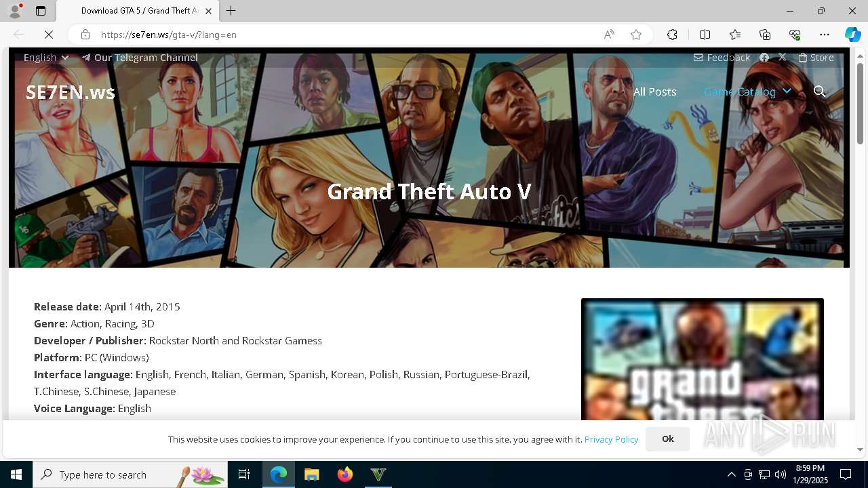Image resolution: width=868 pixels, height=488 pixels.
Task: Click the address bar URL
Action: tap(169, 35)
